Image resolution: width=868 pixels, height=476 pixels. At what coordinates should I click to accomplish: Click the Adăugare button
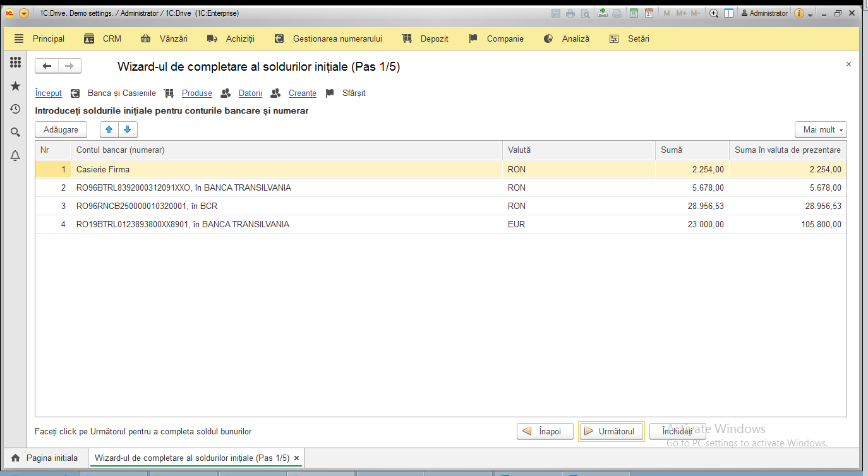tap(61, 129)
